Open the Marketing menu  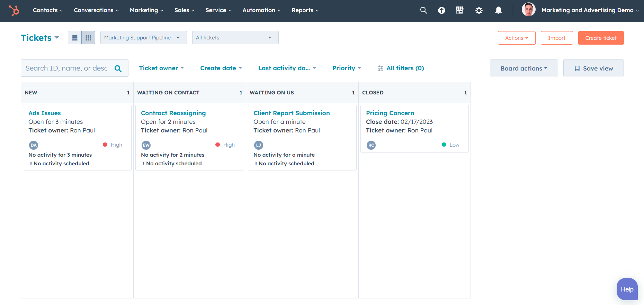[146, 10]
